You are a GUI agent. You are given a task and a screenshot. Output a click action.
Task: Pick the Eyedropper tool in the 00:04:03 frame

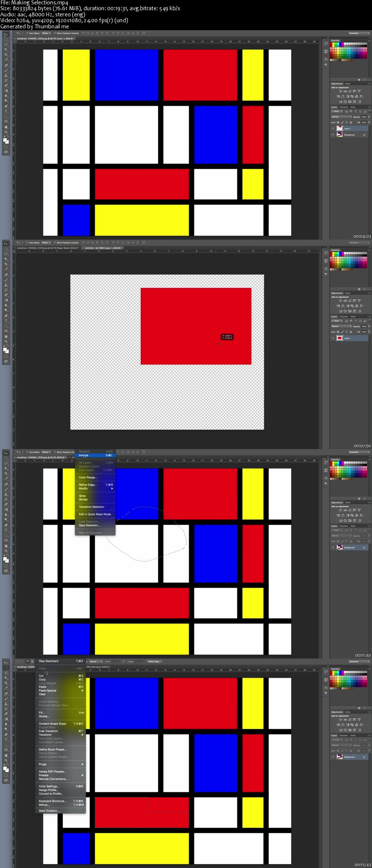pos(6,60)
